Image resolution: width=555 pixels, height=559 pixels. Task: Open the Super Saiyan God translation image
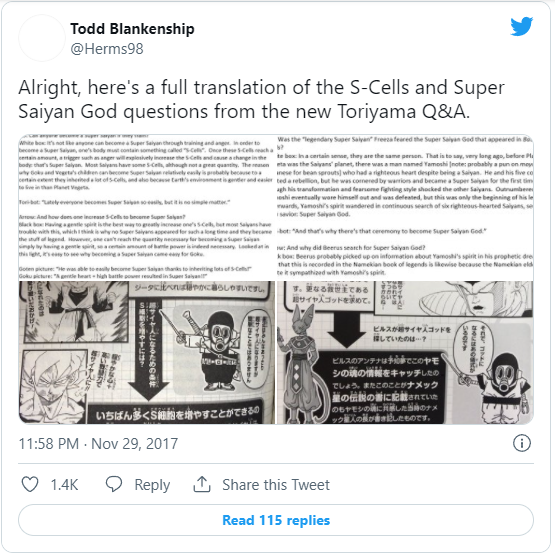405,208
